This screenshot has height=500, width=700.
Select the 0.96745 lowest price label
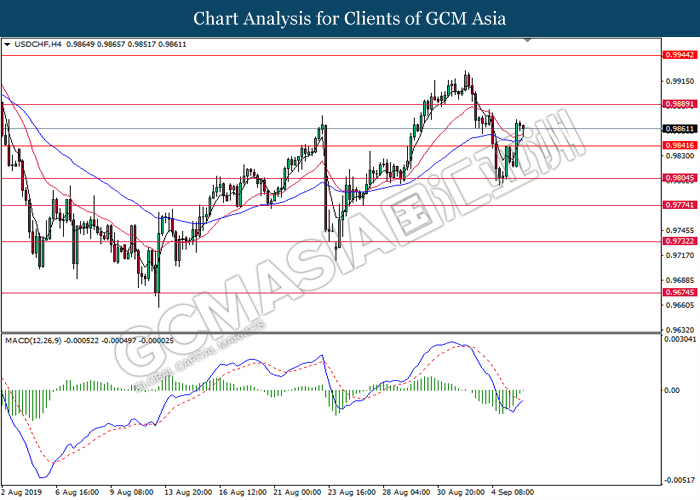[x=678, y=293]
